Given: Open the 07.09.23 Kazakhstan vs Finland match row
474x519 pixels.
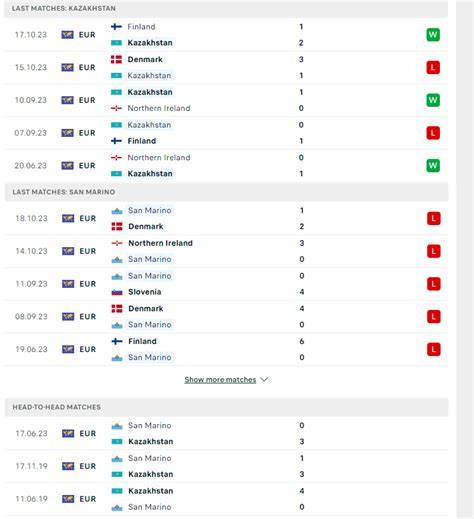Looking at the screenshot, I should coord(226,133).
